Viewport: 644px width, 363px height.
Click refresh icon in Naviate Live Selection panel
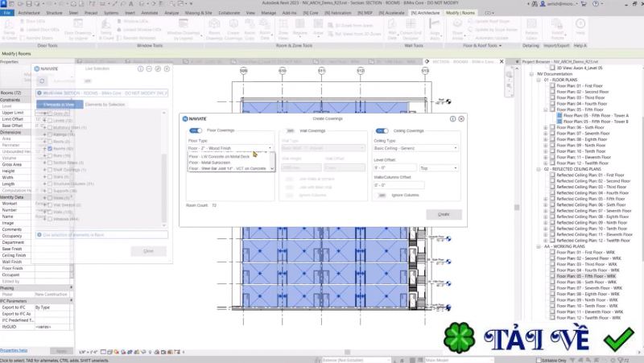tap(42, 81)
